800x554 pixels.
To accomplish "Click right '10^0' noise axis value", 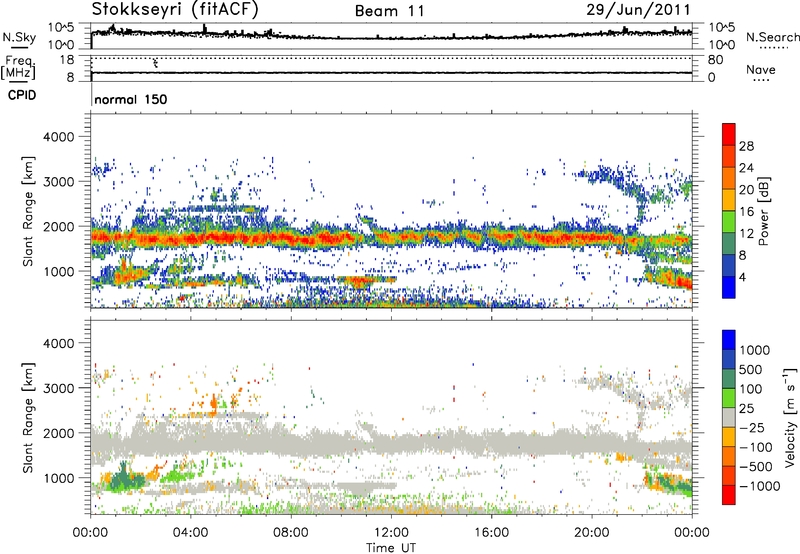I will click(722, 45).
